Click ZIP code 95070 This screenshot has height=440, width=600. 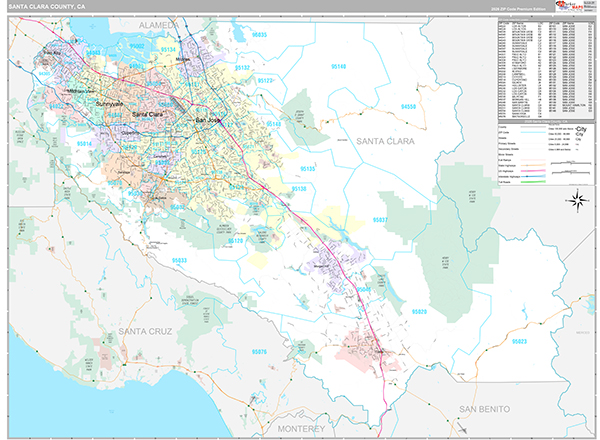(x=115, y=183)
